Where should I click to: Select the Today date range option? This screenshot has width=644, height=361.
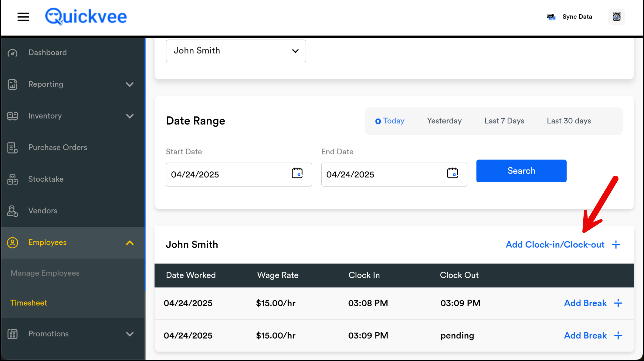pyautogui.click(x=390, y=121)
